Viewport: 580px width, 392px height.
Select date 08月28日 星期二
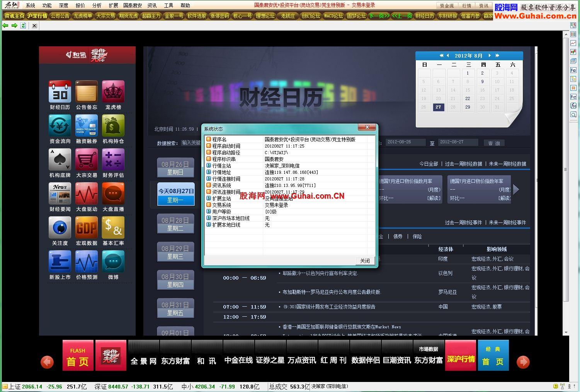175,224
